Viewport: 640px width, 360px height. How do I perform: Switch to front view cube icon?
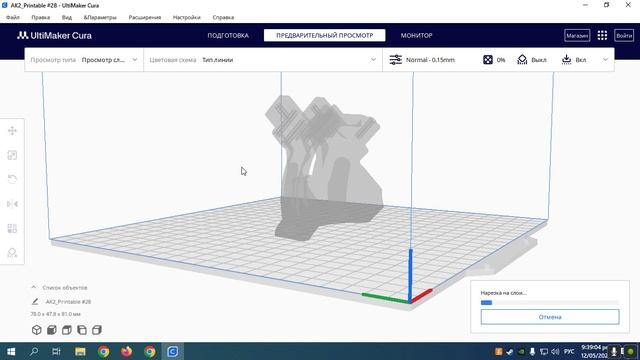pos(52,330)
